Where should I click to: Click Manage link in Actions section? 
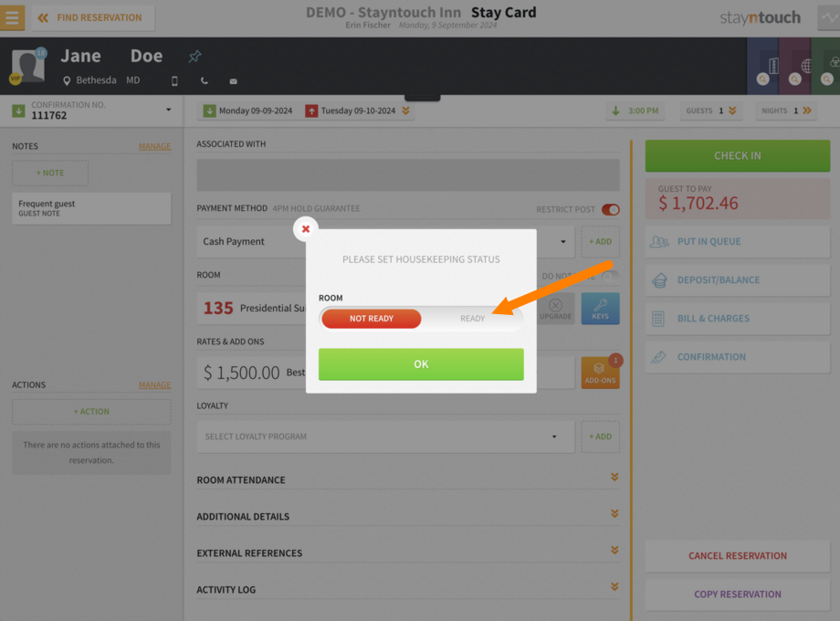coord(155,384)
